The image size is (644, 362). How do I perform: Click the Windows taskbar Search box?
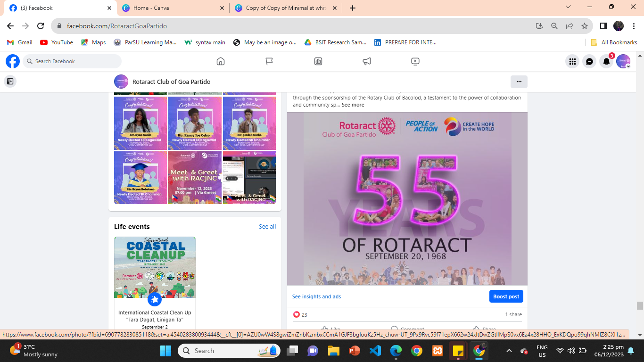229,351
